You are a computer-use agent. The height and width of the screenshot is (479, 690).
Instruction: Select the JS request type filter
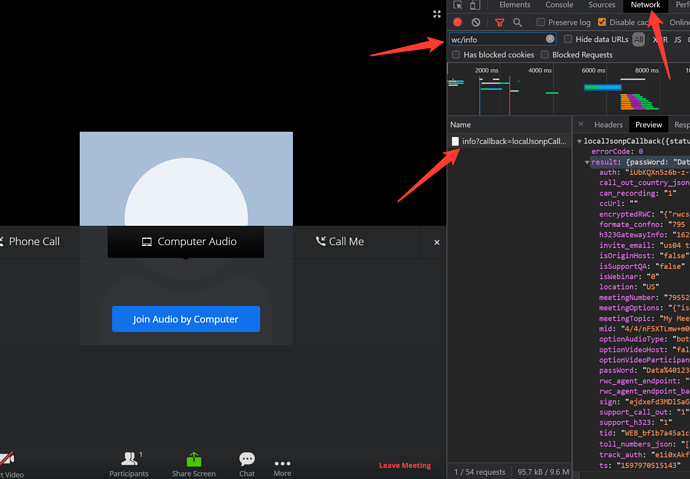coord(677,40)
